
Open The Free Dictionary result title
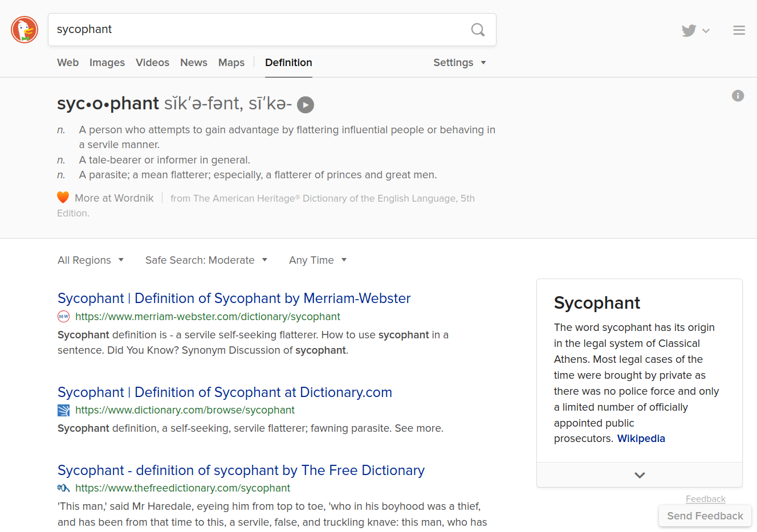click(x=241, y=470)
